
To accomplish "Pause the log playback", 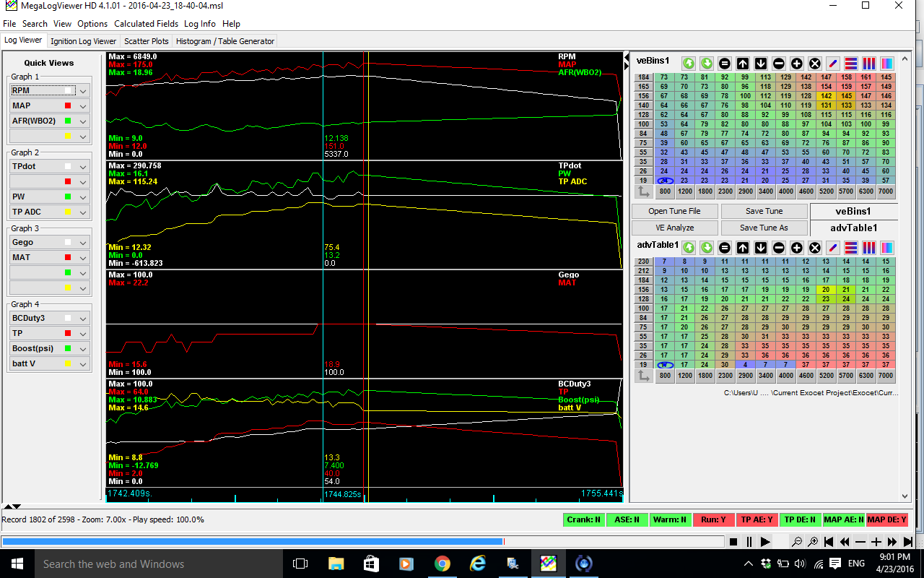I will pyautogui.click(x=749, y=542).
